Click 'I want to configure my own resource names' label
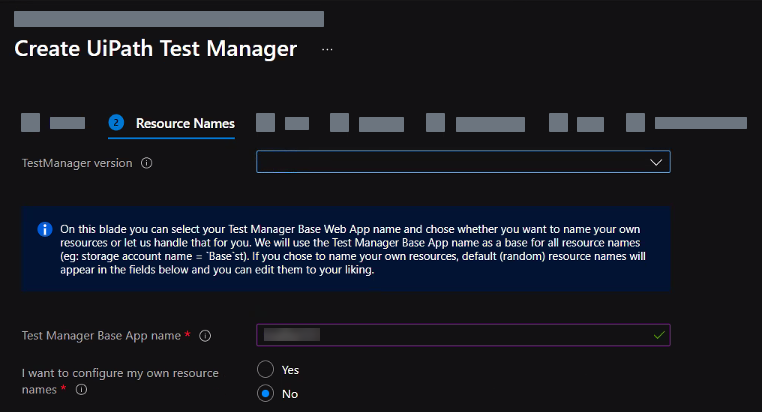 tap(120, 381)
